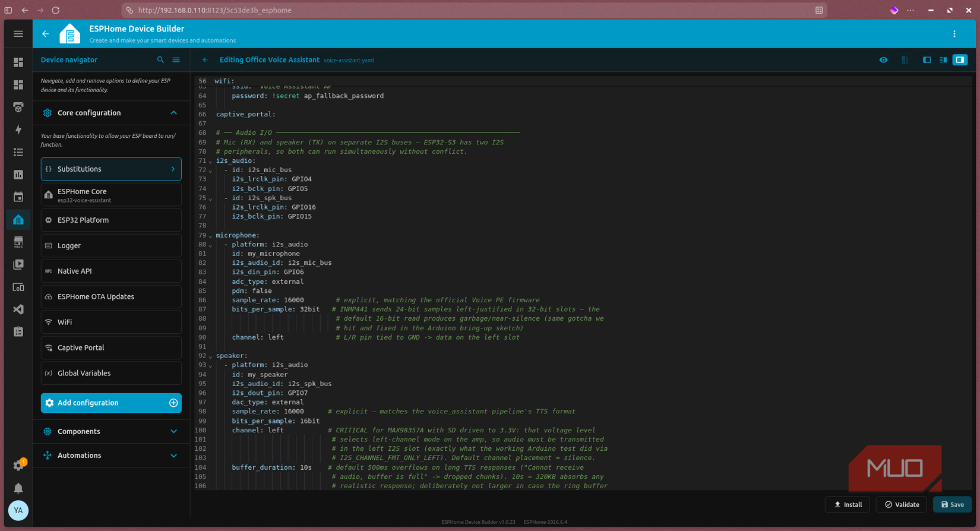Open the Media play icon in sidebar
The image size is (980, 531).
tap(18, 265)
